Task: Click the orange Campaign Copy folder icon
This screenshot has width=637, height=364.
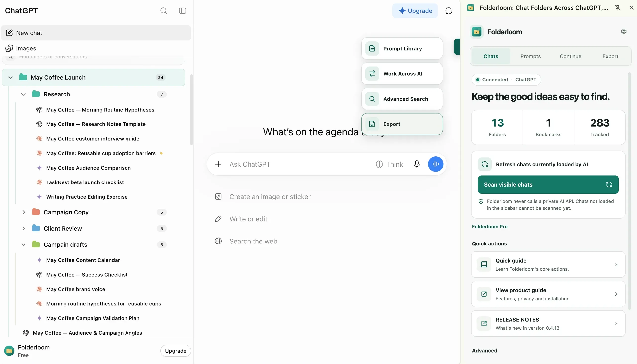Action: coord(36,212)
